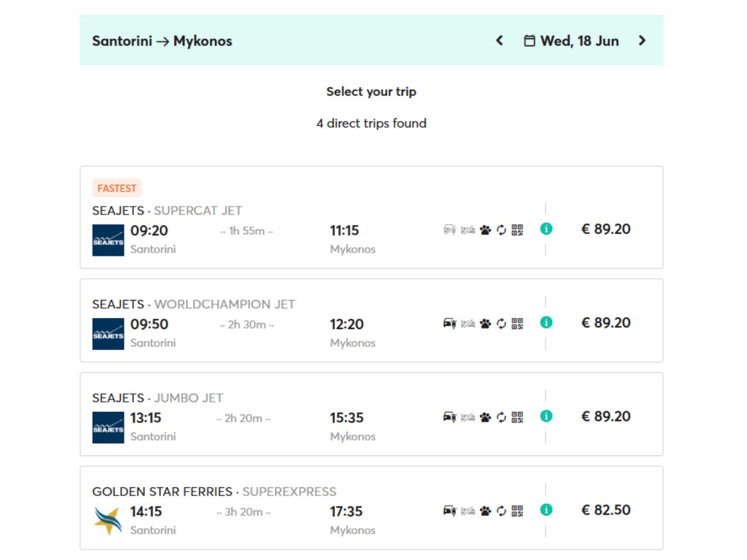747x560 pixels.
Task: Click the refundable trip icon on JUMBO JET
Action: coord(501,416)
